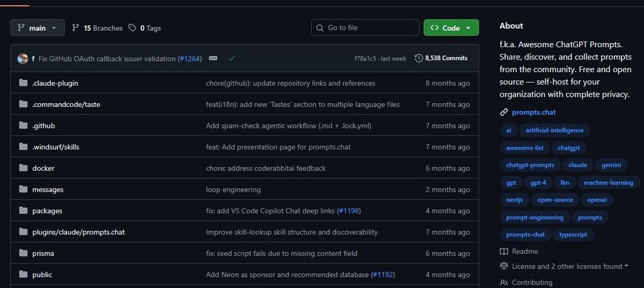The height and width of the screenshot is (288, 644).
Task: Select the 'typescript' topic tag
Action: coord(573,235)
